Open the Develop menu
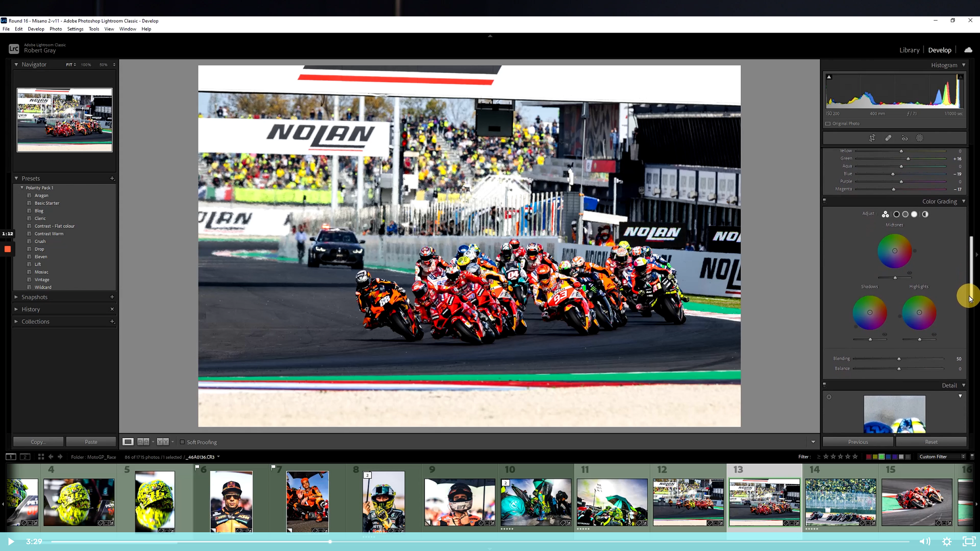980x551 pixels. 36,29
